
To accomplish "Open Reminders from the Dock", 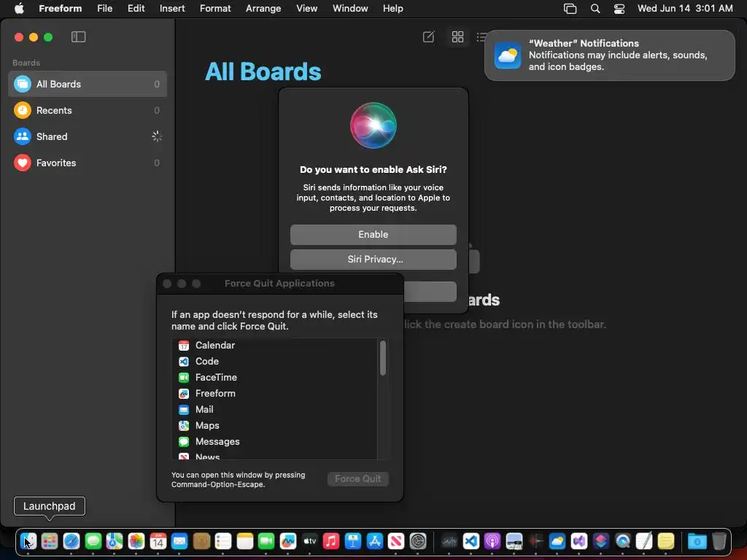I will click(x=223, y=541).
